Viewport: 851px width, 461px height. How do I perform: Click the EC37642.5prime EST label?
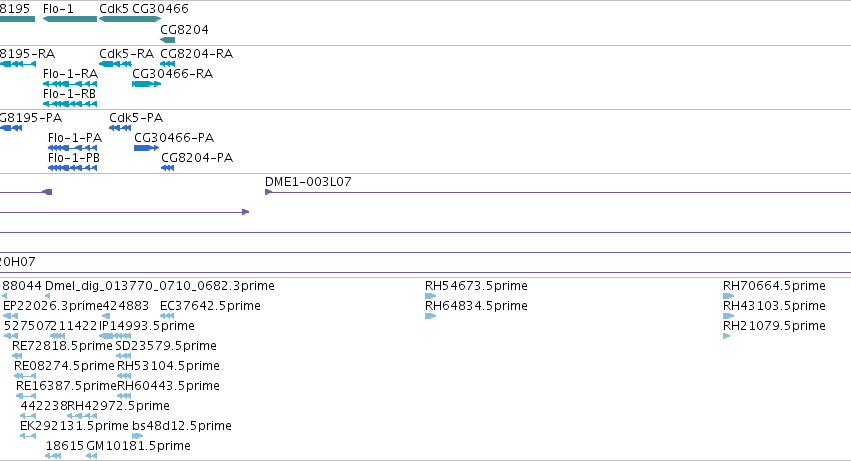click(x=210, y=306)
